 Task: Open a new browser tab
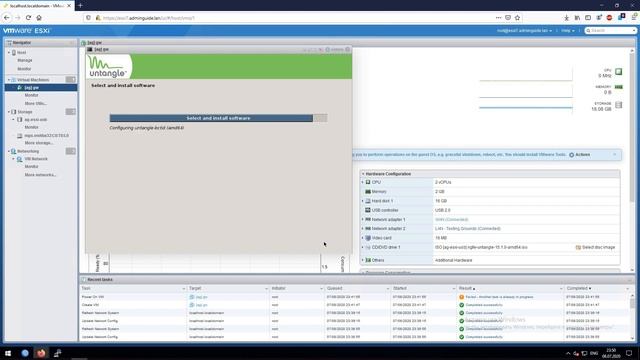(80, 6)
